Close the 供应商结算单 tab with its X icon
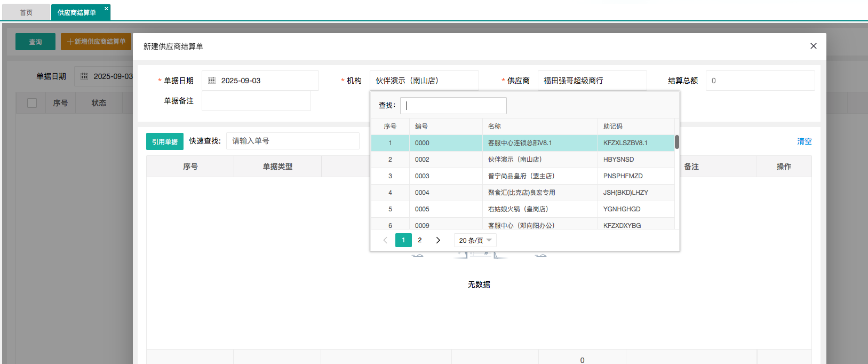Image resolution: width=868 pixels, height=364 pixels. (106, 9)
